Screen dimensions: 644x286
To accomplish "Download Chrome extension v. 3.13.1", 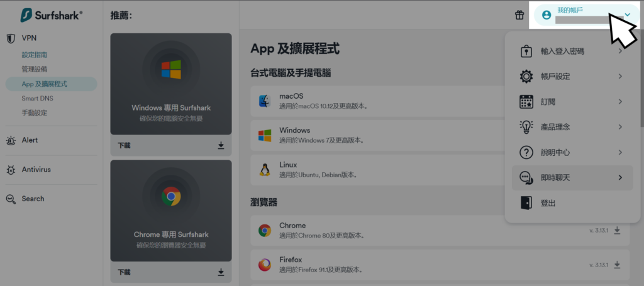I will point(617,231).
